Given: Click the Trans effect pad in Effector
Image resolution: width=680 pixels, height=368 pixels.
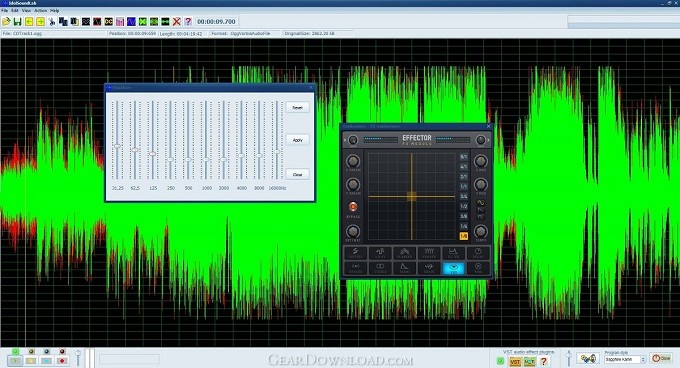Looking at the screenshot, I should (404, 268).
